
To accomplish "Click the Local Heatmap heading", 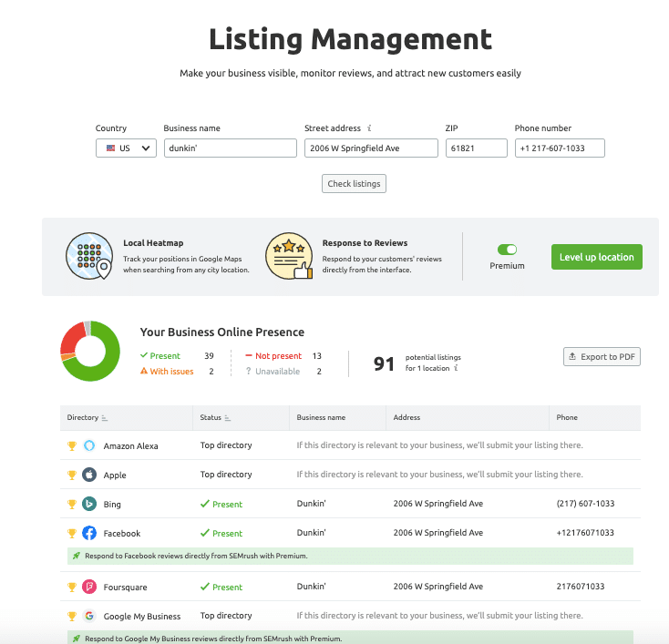I will [153, 242].
